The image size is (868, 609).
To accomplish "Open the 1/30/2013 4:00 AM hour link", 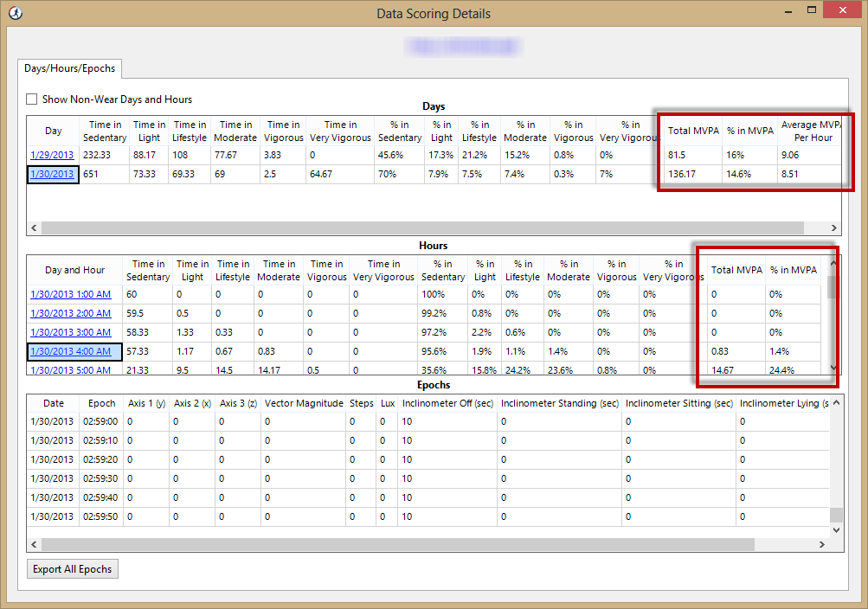I will [70, 351].
